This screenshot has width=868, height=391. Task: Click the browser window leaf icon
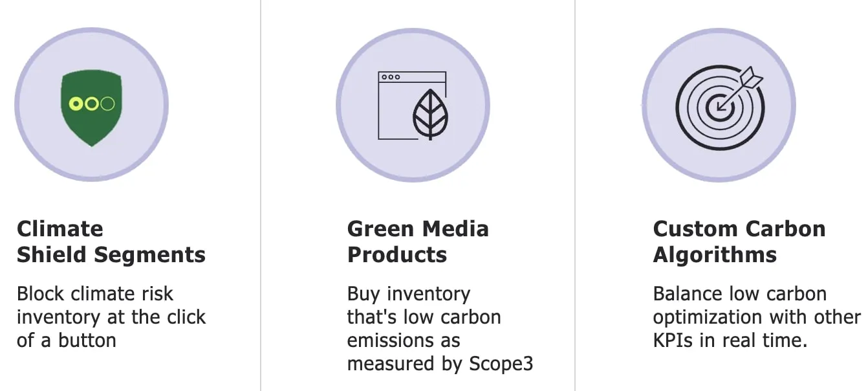click(412, 105)
